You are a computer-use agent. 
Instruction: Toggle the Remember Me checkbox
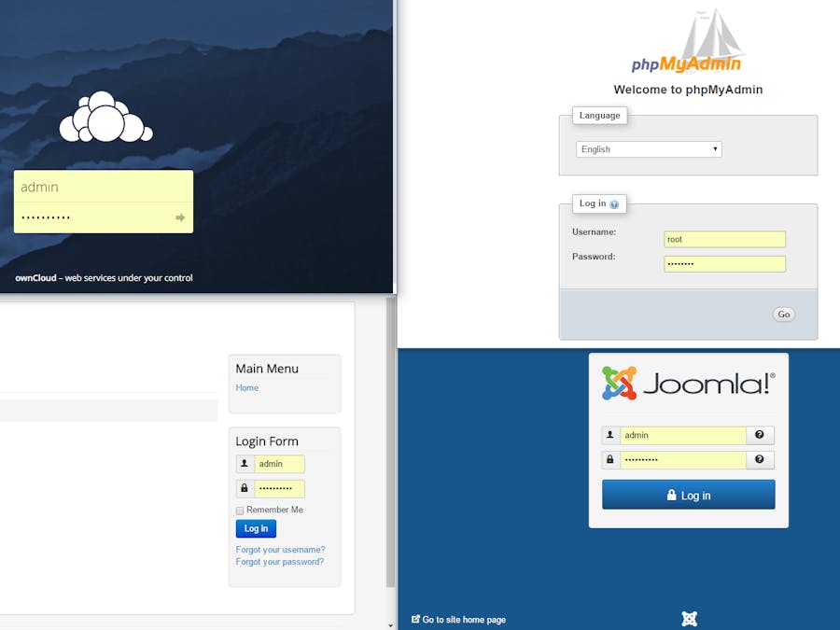pyautogui.click(x=239, y=510)
